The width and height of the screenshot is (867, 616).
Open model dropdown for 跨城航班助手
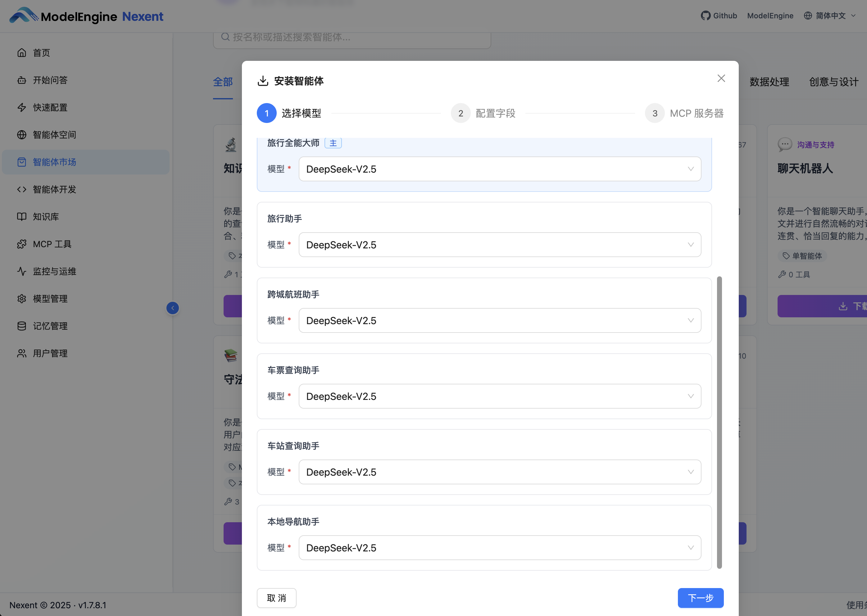coord(500,320)
